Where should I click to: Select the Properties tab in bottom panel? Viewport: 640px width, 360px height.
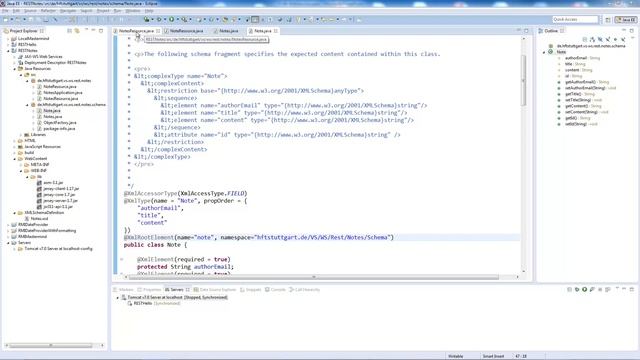[x=149, y=290]
